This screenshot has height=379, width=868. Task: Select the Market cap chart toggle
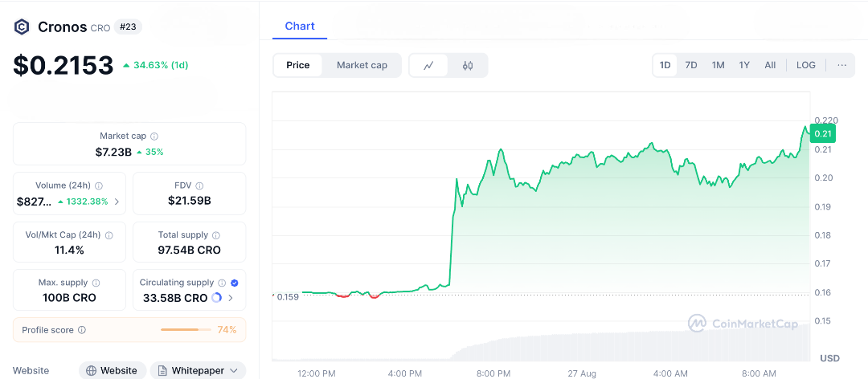click(362, 65)
